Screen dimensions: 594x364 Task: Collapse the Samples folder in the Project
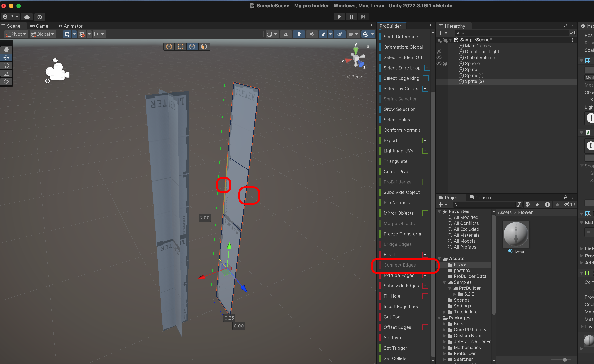click(x=444, y=282)
